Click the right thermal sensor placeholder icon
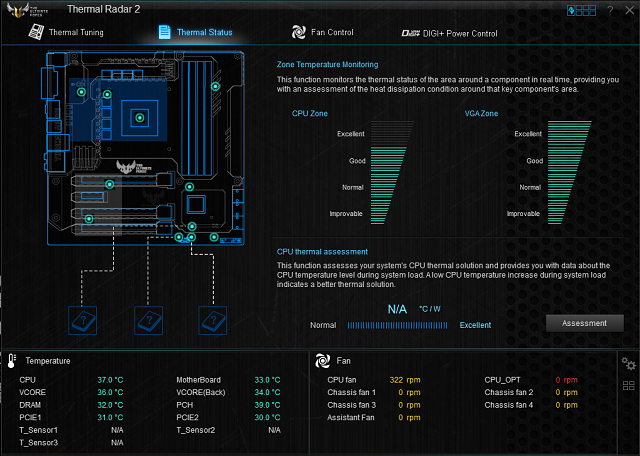 point(212,320)
